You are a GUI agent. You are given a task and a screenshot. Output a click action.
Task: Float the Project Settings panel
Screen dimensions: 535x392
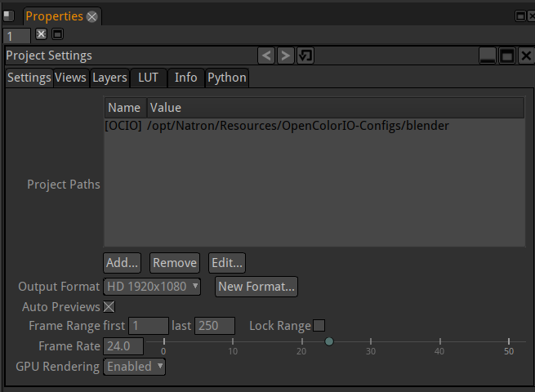pos(507,56)
